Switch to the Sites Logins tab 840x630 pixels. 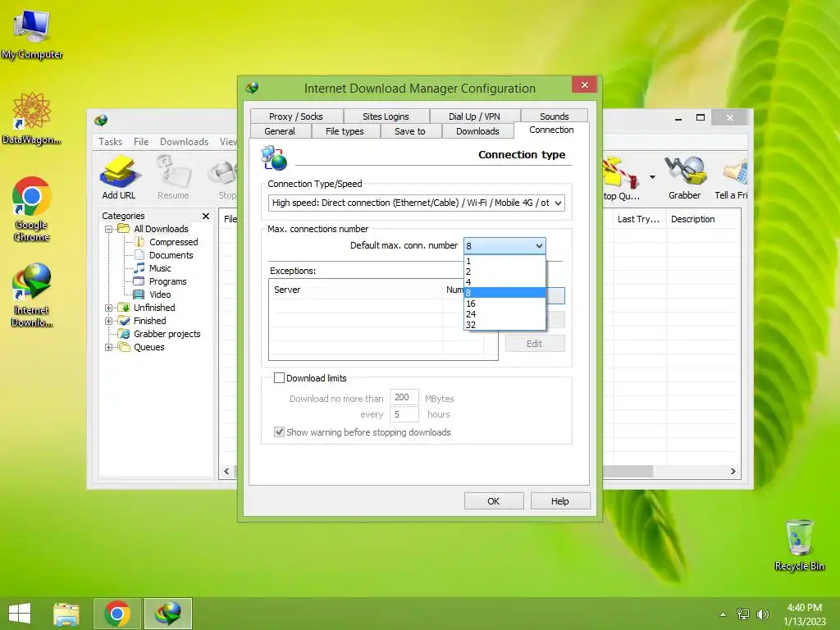click(386, 116)
